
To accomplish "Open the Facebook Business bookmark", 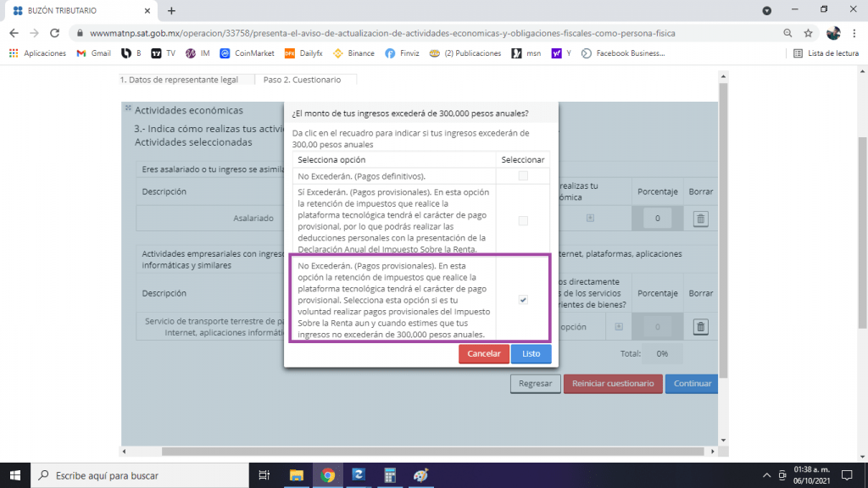I will [623, 53].
